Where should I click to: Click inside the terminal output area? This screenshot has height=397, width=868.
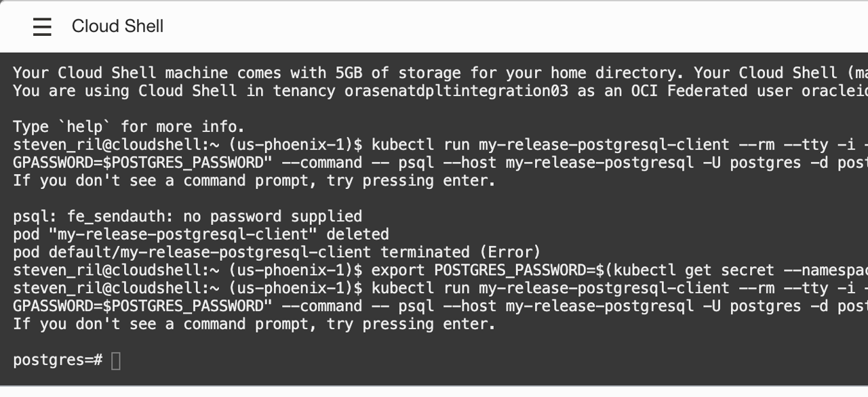point(434,203)
